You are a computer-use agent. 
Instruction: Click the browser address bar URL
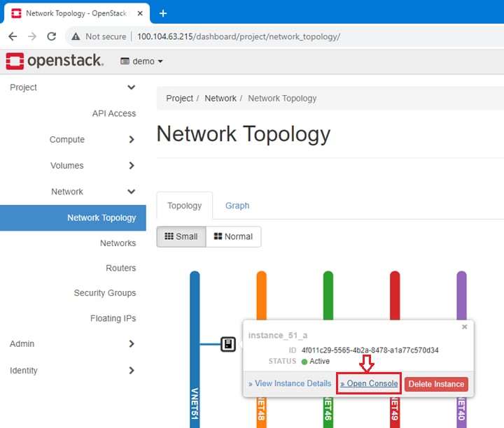point(239,36)
